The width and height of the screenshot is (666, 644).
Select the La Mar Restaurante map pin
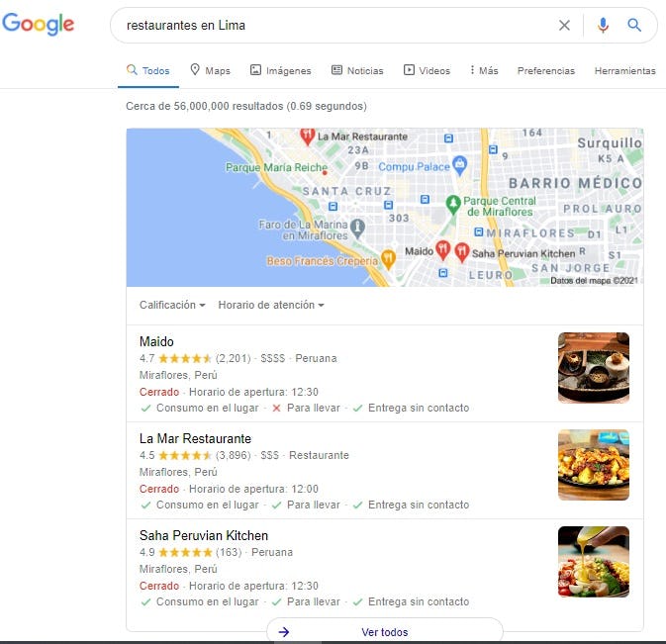coord(307,137)
